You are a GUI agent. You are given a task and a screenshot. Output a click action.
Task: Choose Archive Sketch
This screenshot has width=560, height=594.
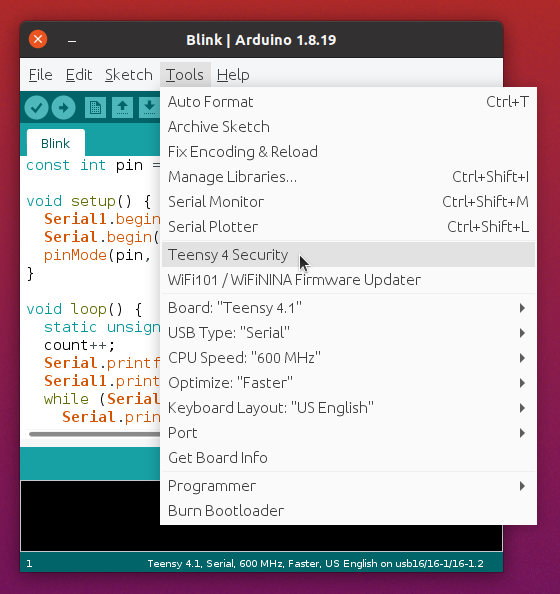coord(348,127)
